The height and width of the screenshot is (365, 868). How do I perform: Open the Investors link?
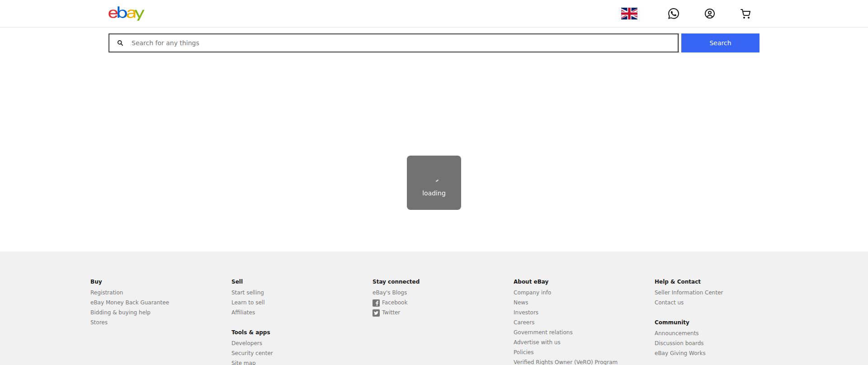pyautogui.click(x=526, y=313)
